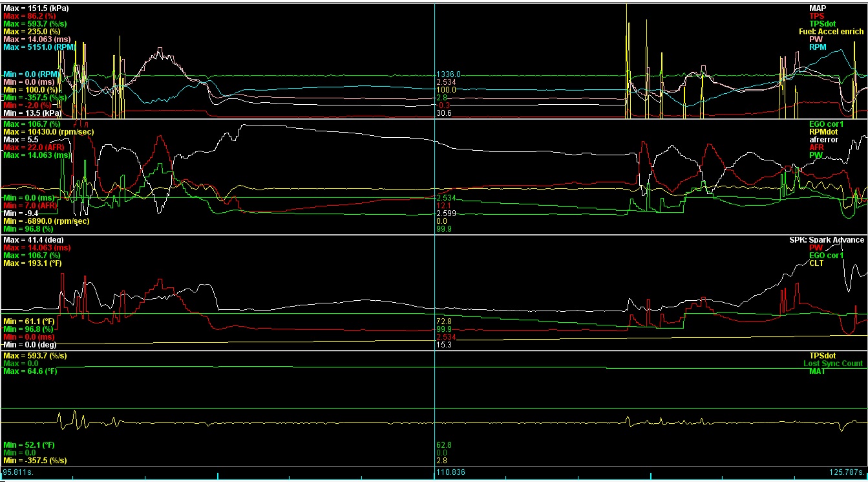Select the cursor readout 30.6
This screenshot has width=868, height=482.
(444, 113)
